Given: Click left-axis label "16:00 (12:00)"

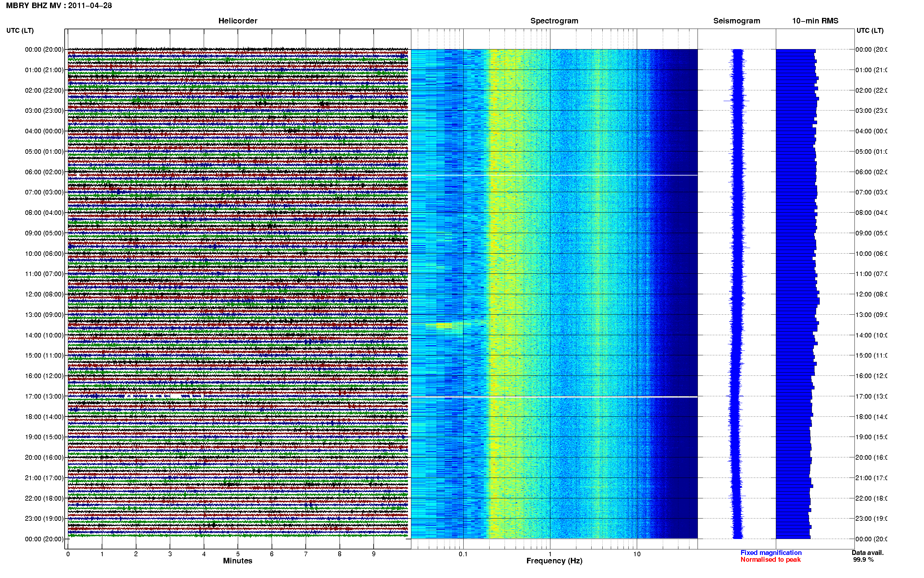Looking at the screenshot, I should (44, 376).
